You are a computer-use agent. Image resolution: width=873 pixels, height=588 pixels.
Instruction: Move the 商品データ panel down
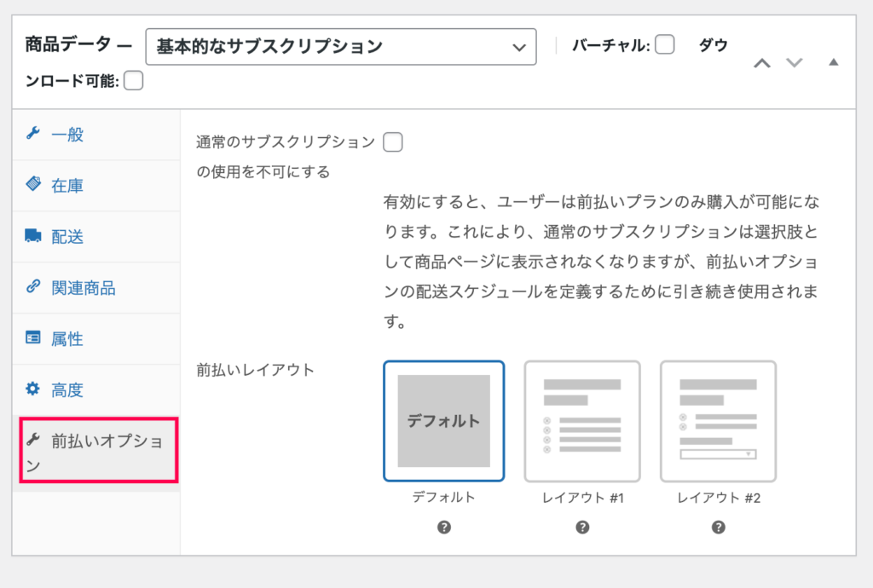[795, 62]
